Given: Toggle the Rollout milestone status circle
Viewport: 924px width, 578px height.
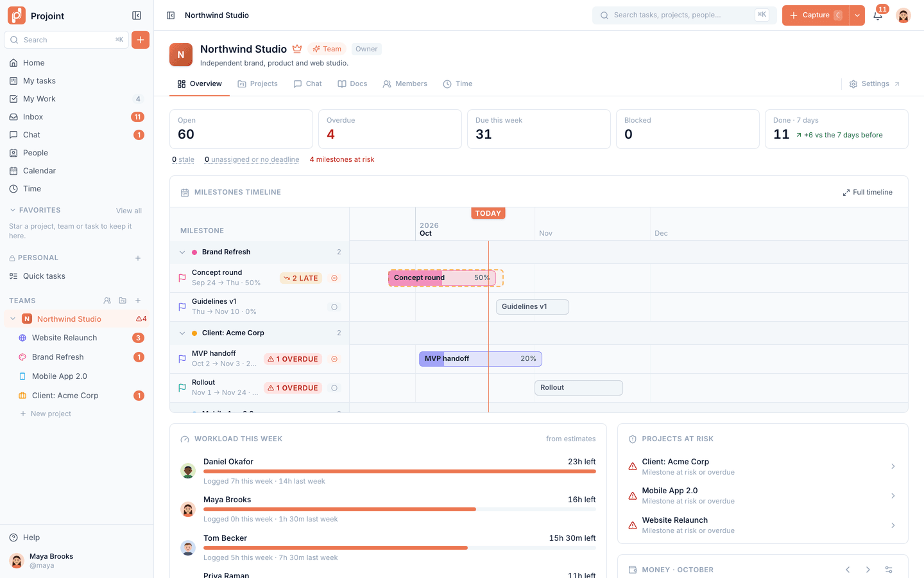Looking at the screenshot, I should coord(334,388).
